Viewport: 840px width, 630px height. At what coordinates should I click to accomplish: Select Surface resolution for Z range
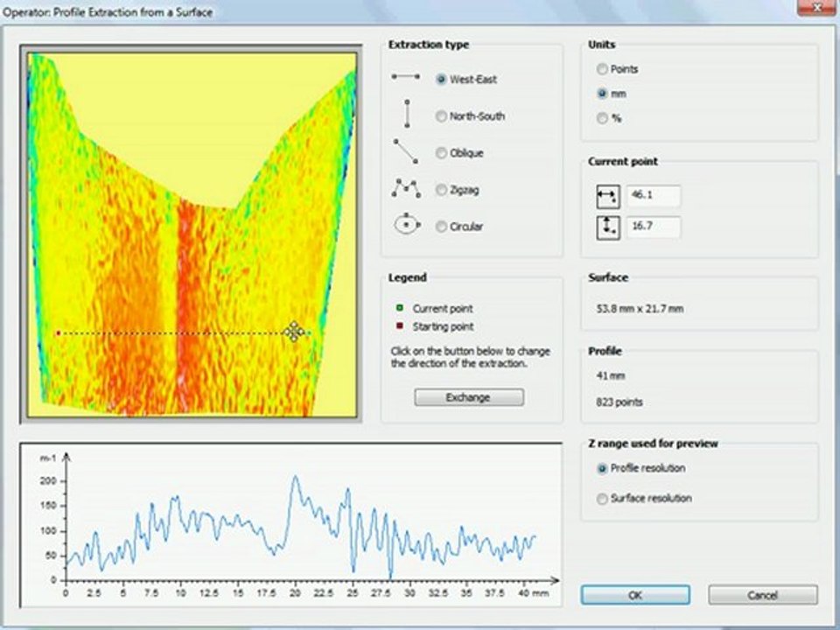click(602, 498)
